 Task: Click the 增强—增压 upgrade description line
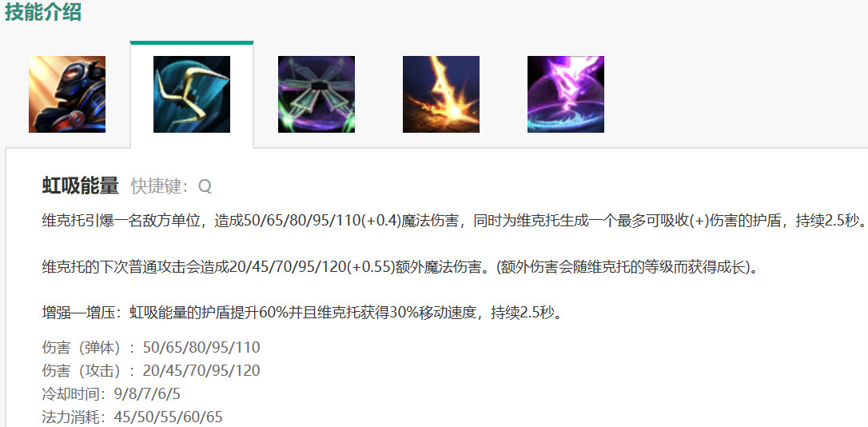coord(303,314)
